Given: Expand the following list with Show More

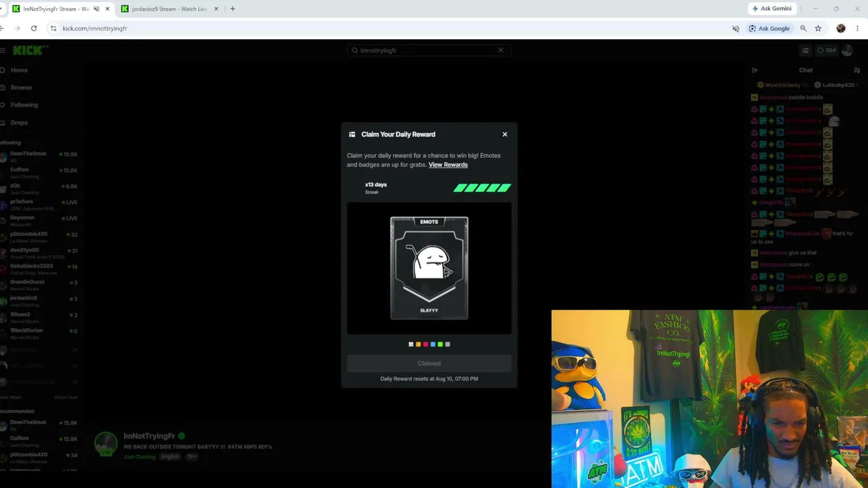Looking at the screenshot, I should pos(10,397).
